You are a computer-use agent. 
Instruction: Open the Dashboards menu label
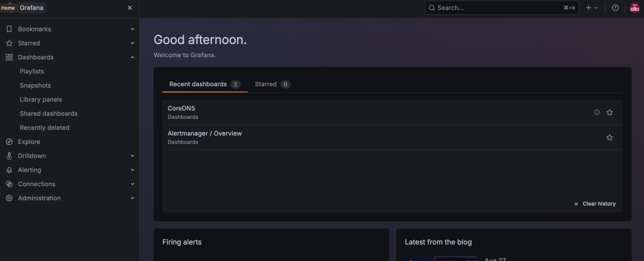click(36, 57)
